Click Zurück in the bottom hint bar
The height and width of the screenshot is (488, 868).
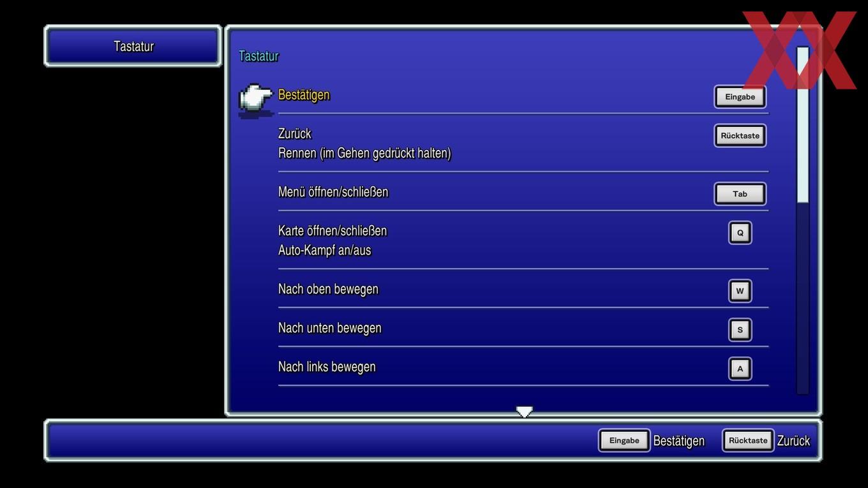click(x=793, y=441)
